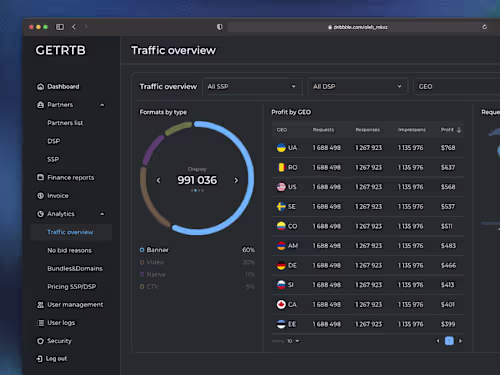Toggle the Native legend marker
The width and height of the screenshot is (500, 375).
[x=142, y=274]
